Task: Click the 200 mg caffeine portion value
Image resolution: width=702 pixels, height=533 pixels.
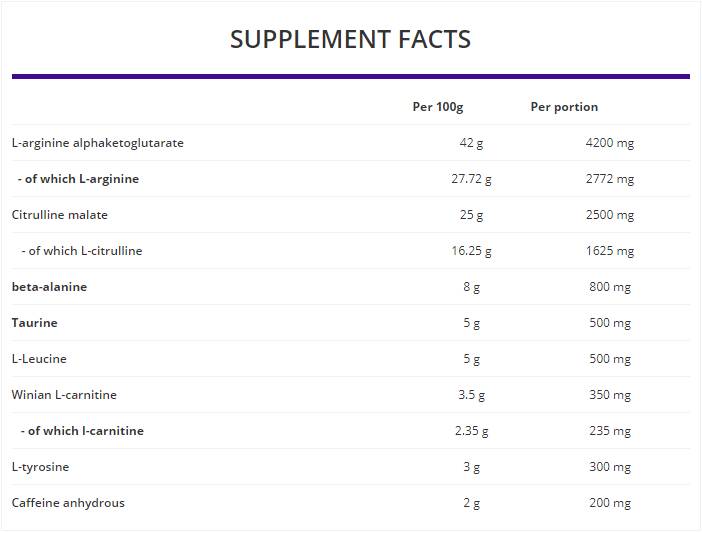Action: coord(610,503)
